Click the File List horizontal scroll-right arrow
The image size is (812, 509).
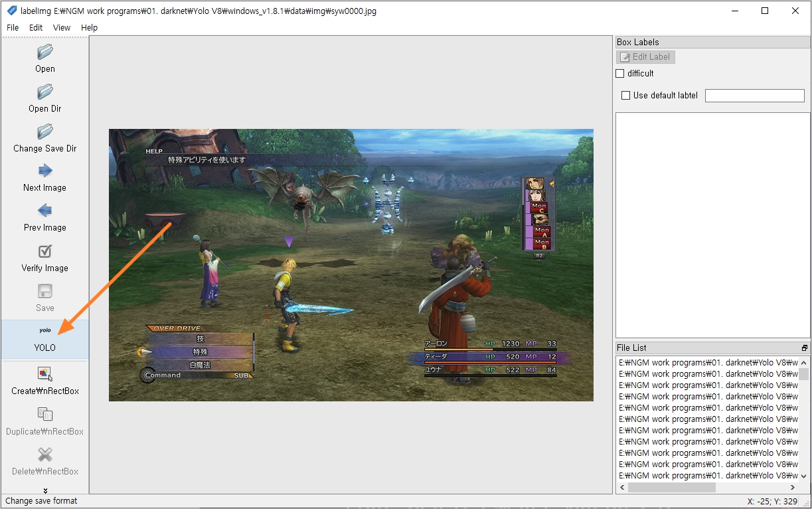point(793,488)
